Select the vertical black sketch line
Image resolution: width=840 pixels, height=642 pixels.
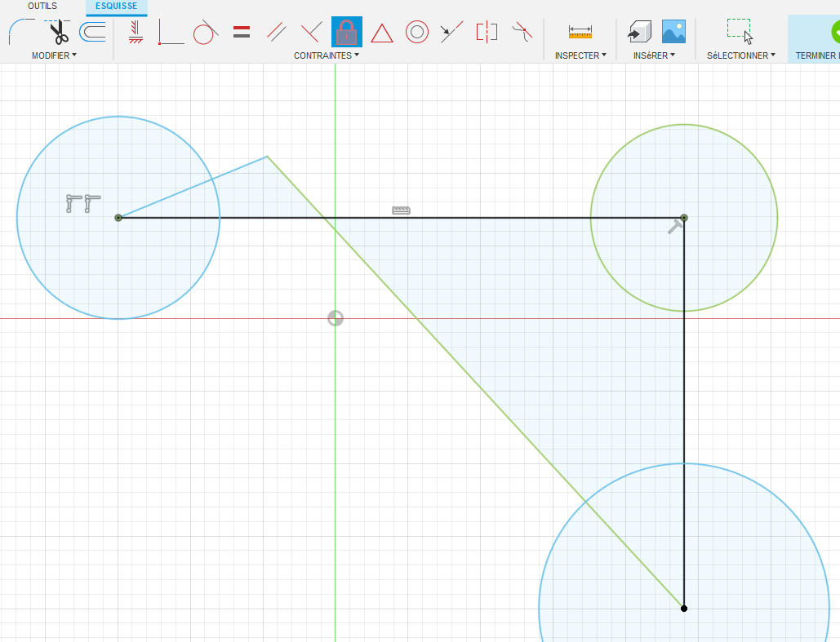coord(684,413)
